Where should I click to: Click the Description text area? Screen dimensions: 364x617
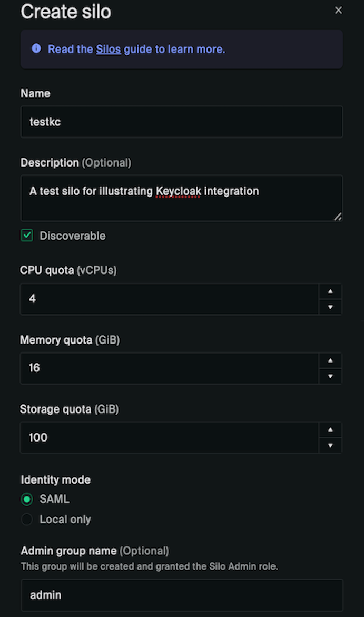click(181, 198)
